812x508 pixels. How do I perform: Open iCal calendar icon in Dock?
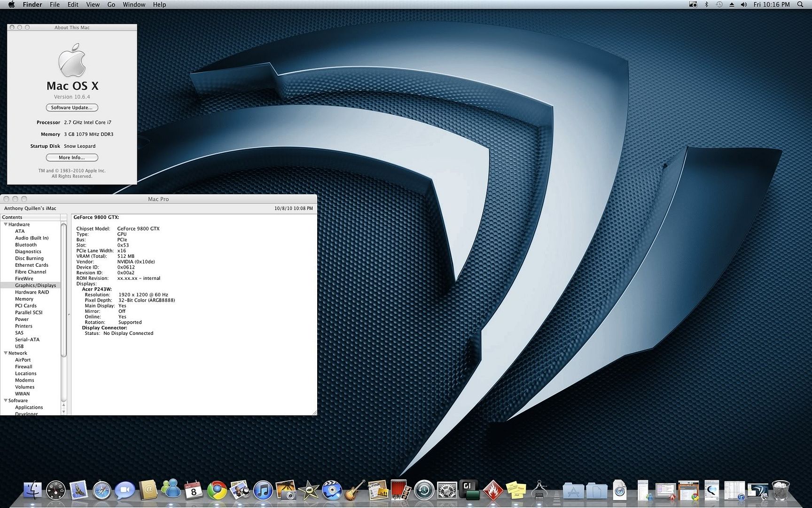tap(193, 491)
